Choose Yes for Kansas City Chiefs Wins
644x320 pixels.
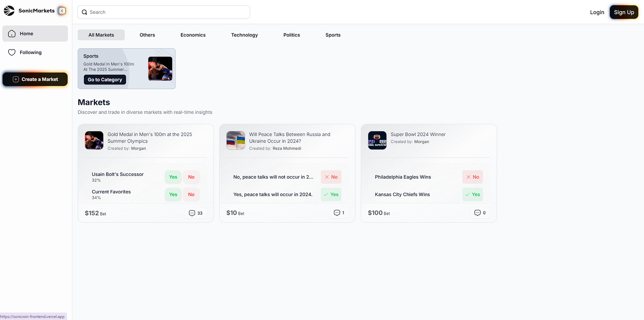tap(472, 194)
